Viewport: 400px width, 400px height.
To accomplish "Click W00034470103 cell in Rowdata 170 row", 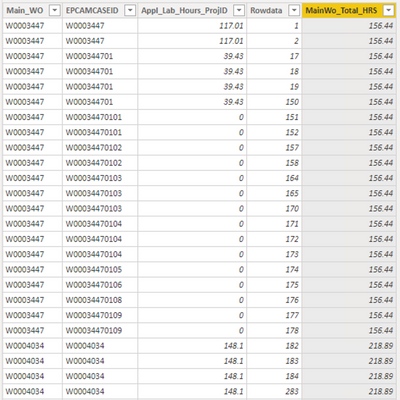I will click(x=100, y=209).
